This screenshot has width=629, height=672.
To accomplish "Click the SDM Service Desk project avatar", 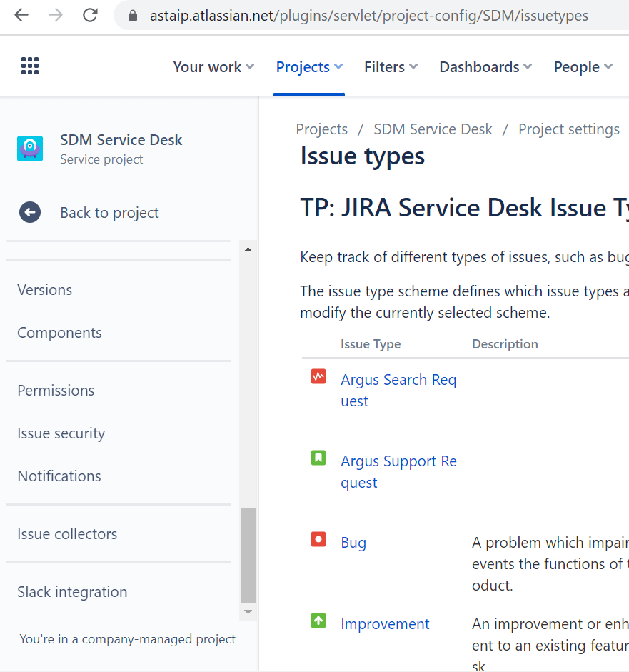I will point(30,149).
